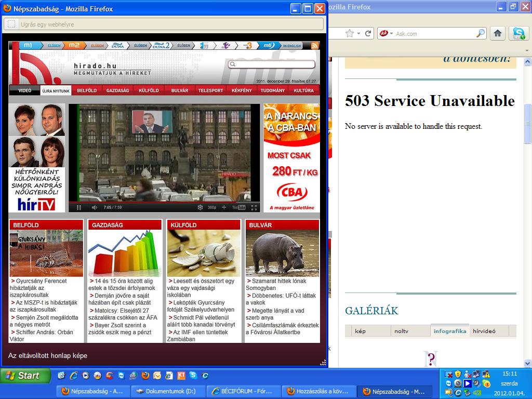532x399 pixels.
Task: Switch the video to fullscreen
Action: [x=254, y=207]
